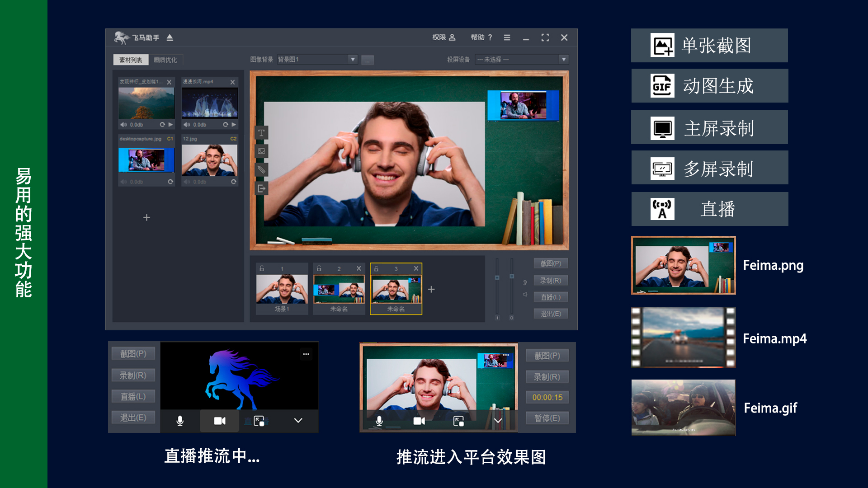868x488 pixels.
Task: Add a new material with plus
Action: tap(146, 218)
